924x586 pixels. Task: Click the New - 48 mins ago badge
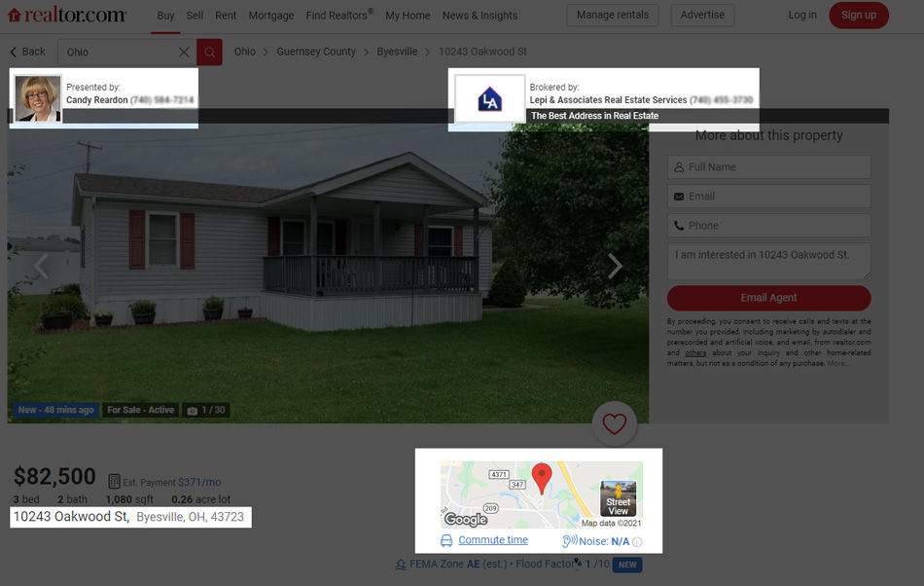(x=56, y=410)
